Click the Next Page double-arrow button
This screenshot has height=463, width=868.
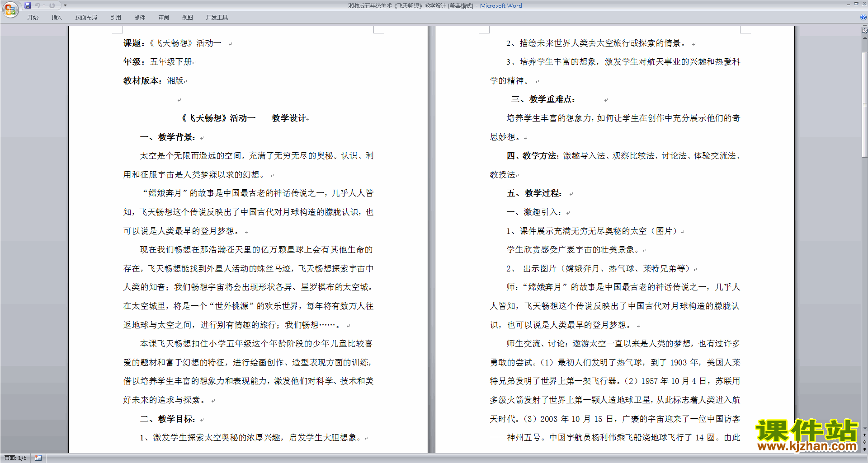coord(865,449)
